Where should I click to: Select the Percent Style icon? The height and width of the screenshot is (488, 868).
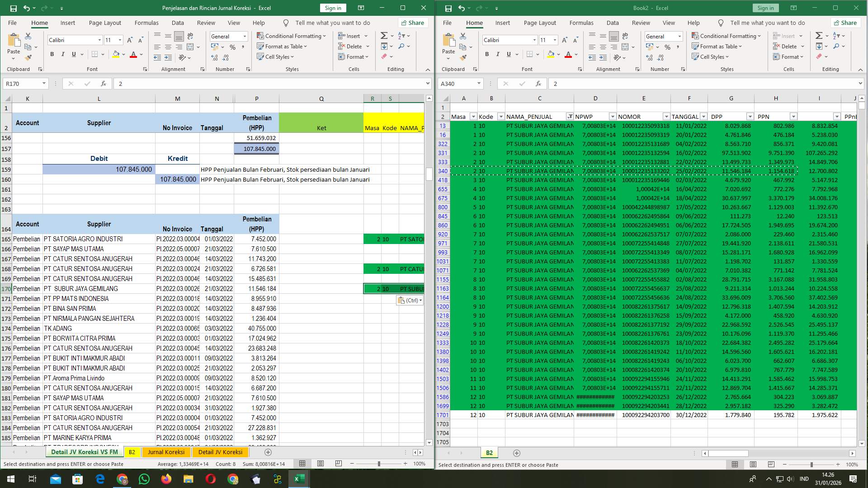[x=233, y=47]
